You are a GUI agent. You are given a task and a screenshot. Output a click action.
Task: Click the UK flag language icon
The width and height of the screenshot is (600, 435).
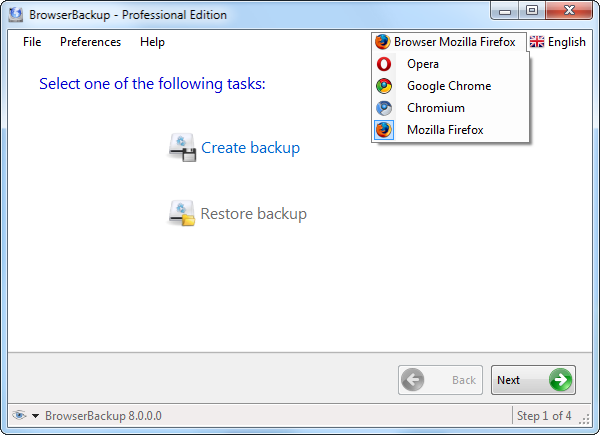[x=537, y=42]
